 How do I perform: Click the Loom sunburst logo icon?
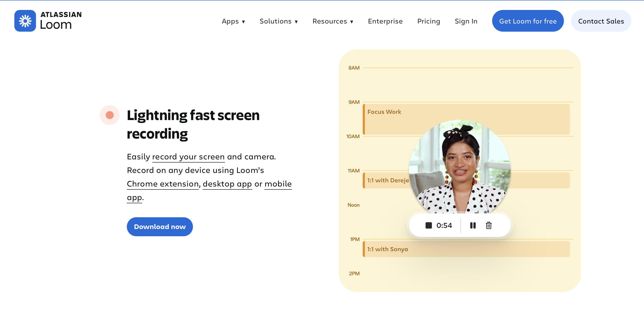coord(25,21)
